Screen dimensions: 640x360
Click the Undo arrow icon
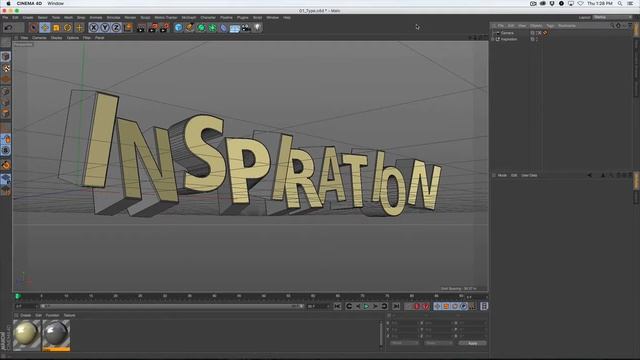(x=8, y=28)
